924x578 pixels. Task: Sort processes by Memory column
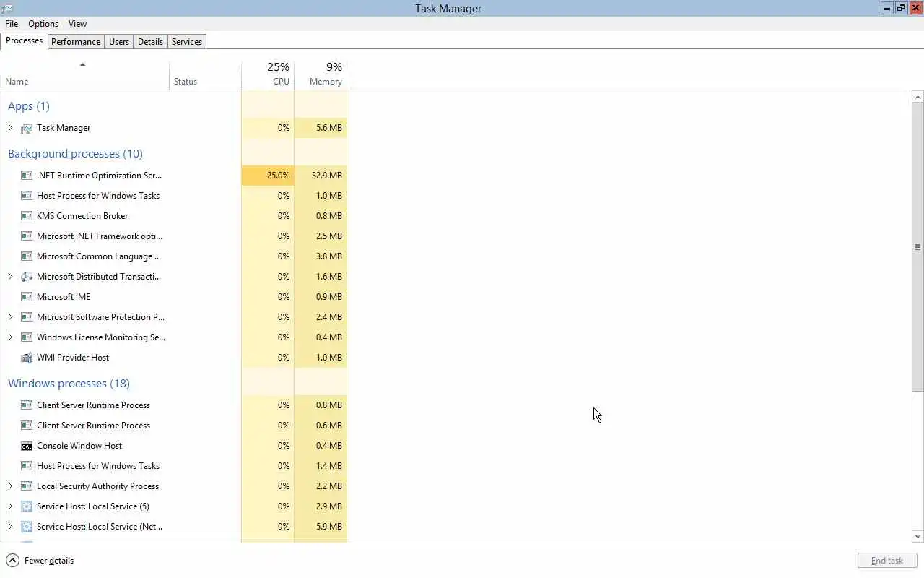(321, 75)
